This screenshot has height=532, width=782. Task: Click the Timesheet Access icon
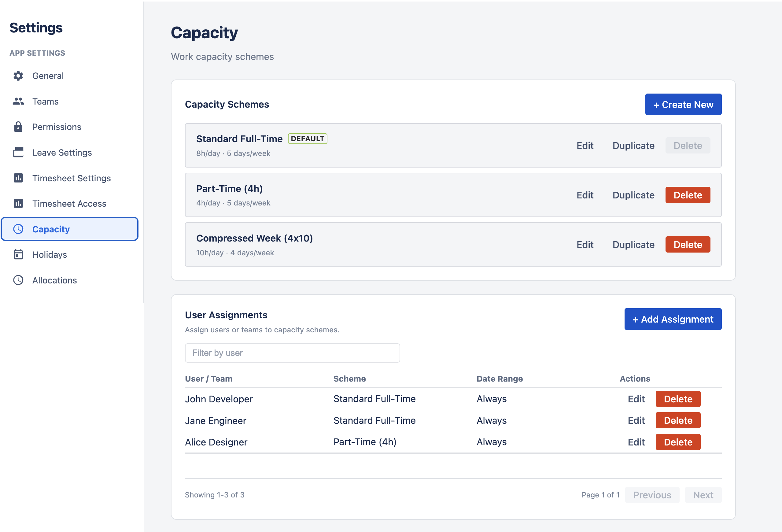pyautogui.click(x=18, y=204)
